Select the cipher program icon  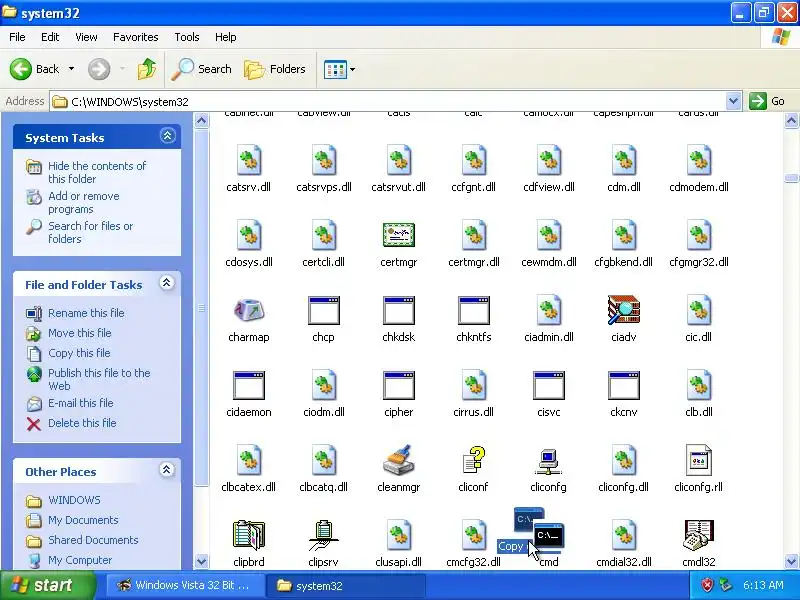pos(398,385)
